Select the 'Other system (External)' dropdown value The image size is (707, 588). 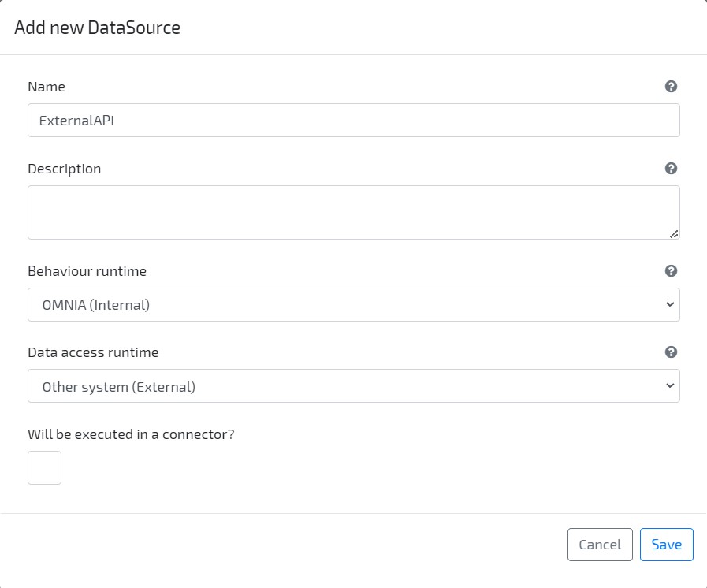point(119,386)
